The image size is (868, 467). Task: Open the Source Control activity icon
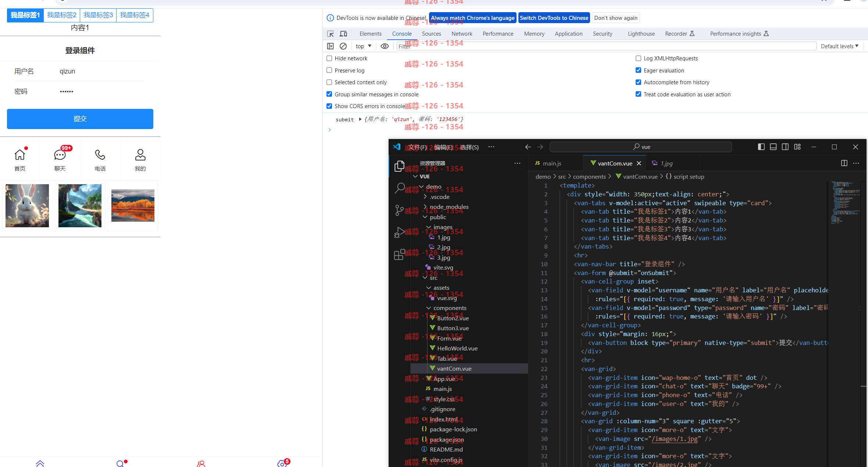(x=399, y=210)
